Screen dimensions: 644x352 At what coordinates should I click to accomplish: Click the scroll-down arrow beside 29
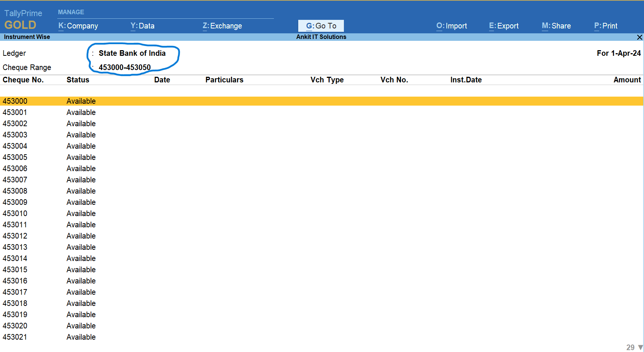(x=640, y=348)
